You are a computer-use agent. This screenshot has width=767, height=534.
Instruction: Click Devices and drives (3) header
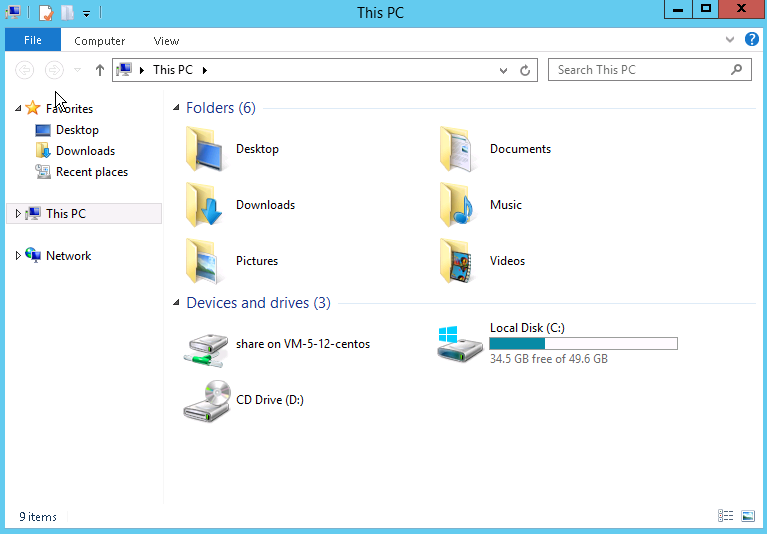[258, 303]
